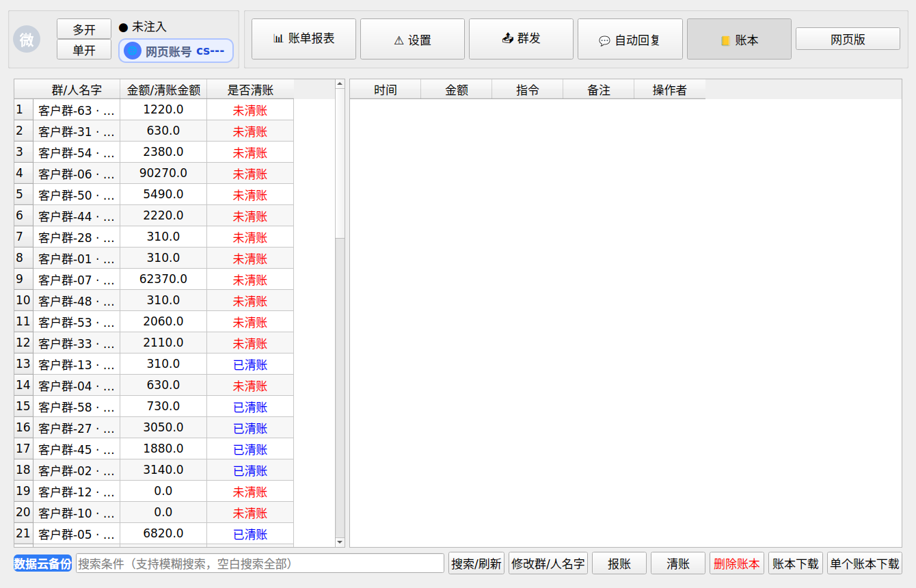Click 已清账 status of 客户群-13
916x588 pixels.
click(x=250, y=364)
